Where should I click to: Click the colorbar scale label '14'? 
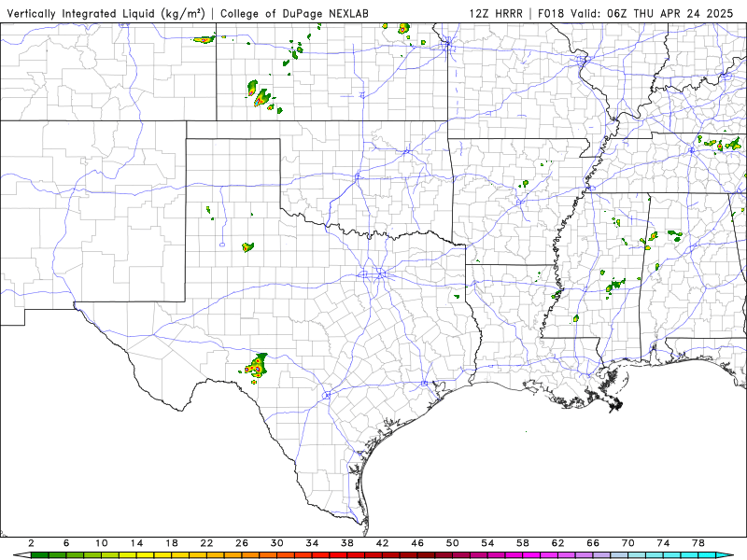[136, 543]
